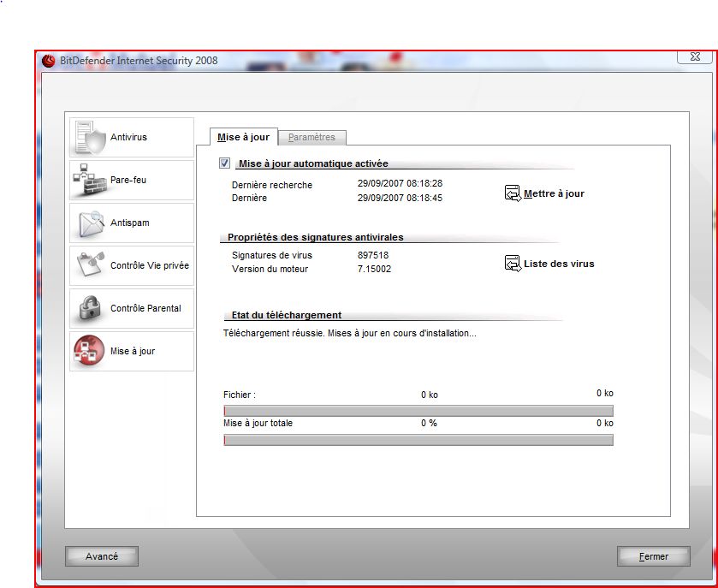
Task: Click the Avancé button
Action: 102,556
